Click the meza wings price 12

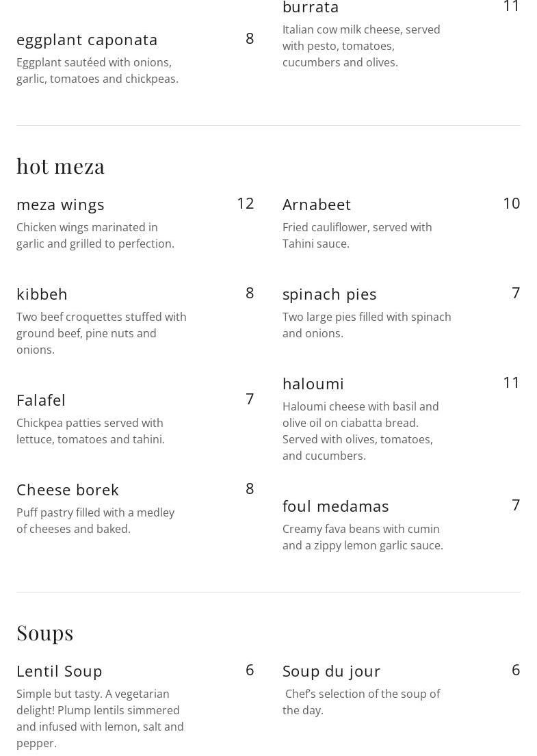pos(245,203)
